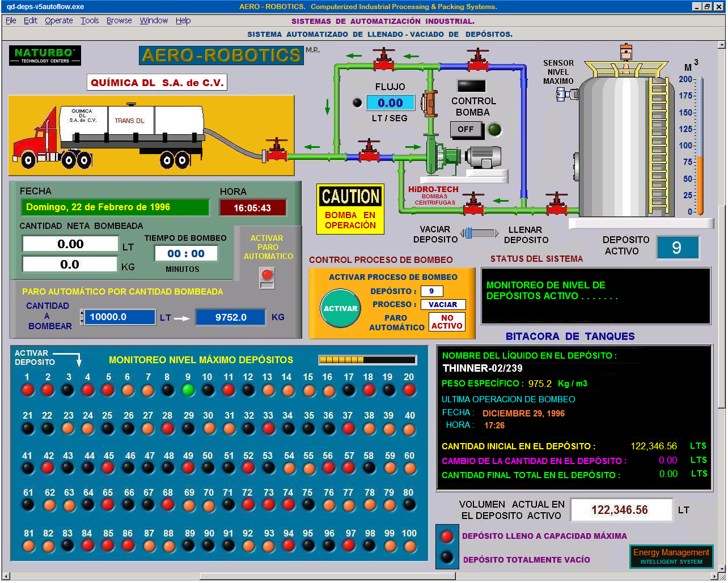Open the Edit menu
Image resolution: width=728 pixels, height=583 pixels.
pos(31,20)
